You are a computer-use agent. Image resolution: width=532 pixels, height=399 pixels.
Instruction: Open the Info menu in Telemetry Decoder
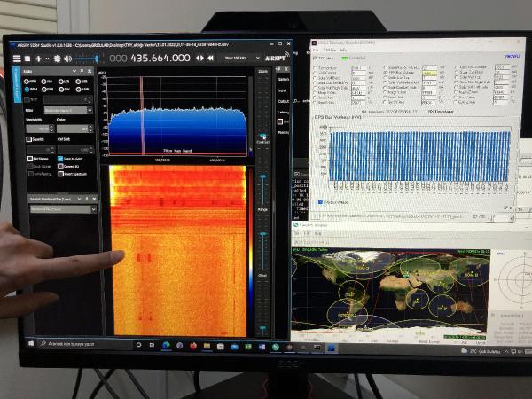tap(344, 50)
